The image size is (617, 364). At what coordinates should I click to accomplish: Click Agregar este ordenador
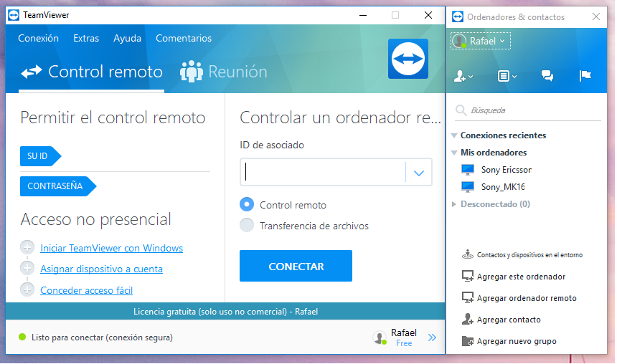point(521,277)
